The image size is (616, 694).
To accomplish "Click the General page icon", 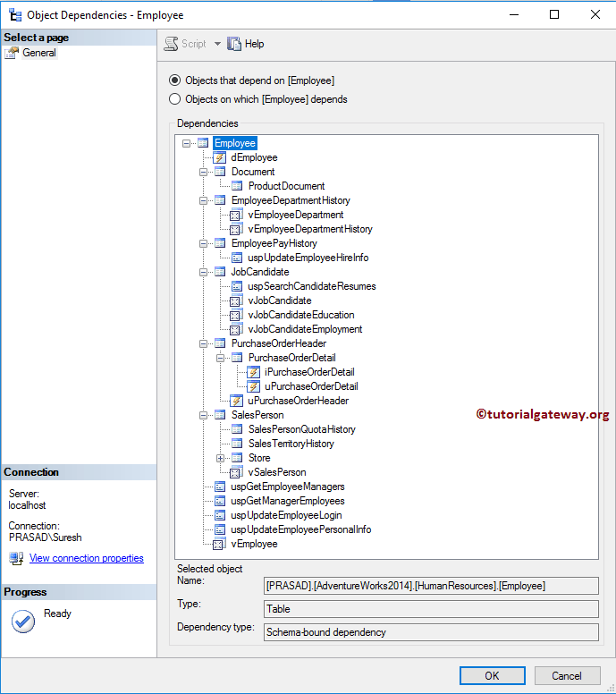I will coord(12,53).
